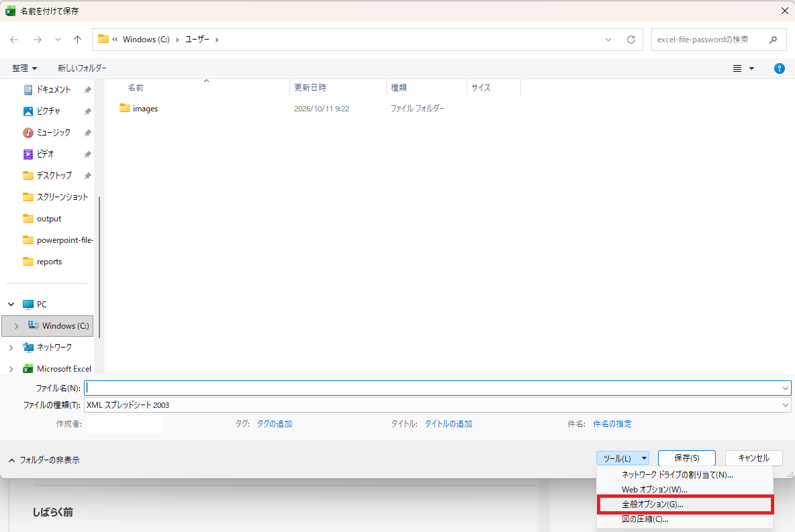Image resolution: width=795 pixels, height=532 pixels.
Task: Choose Web オプション menu item
Action: click(x=685, y=490)
